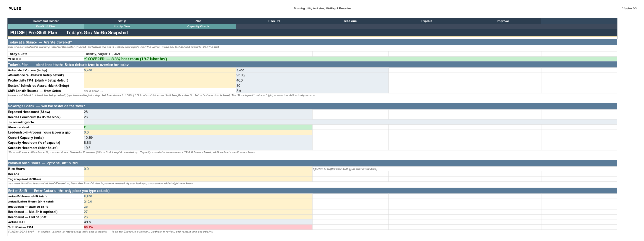Click the rounding note label
Viewport: 644px width, 241px height.
[x=45, y=122]
